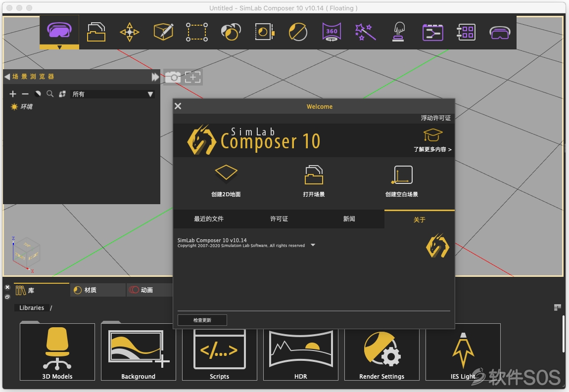Switch to 许可证 tab

click(x=279, y=218)
